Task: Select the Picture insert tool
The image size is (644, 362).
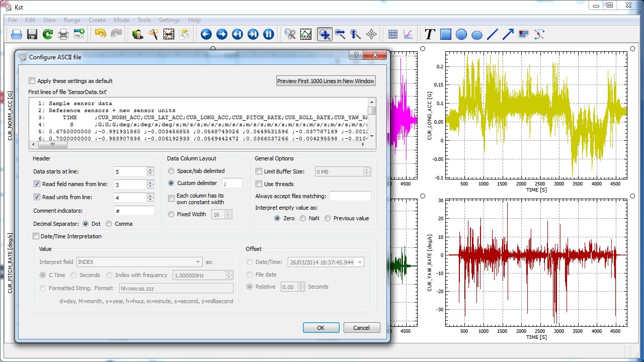Action: coord(523,34)
